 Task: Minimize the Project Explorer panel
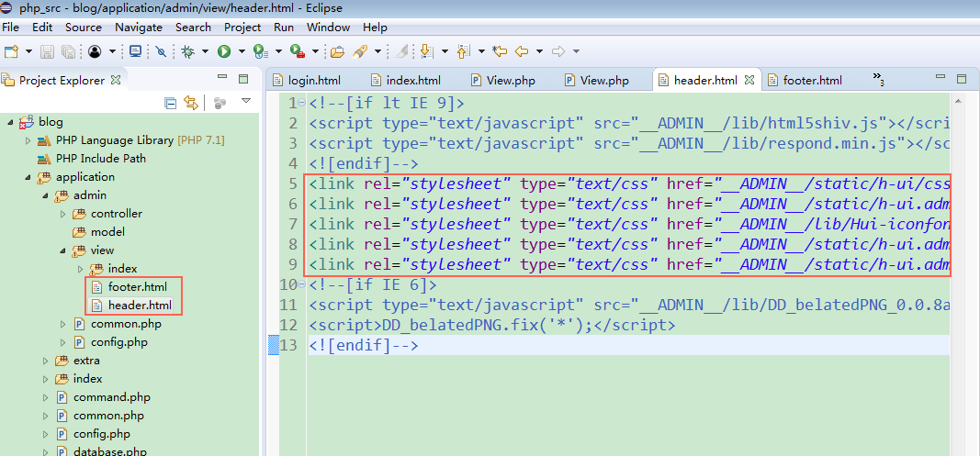tap(222, 77)
